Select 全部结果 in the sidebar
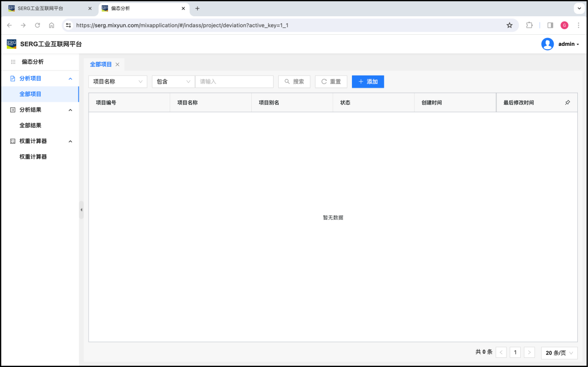588x367 pixels. [31, 126]
